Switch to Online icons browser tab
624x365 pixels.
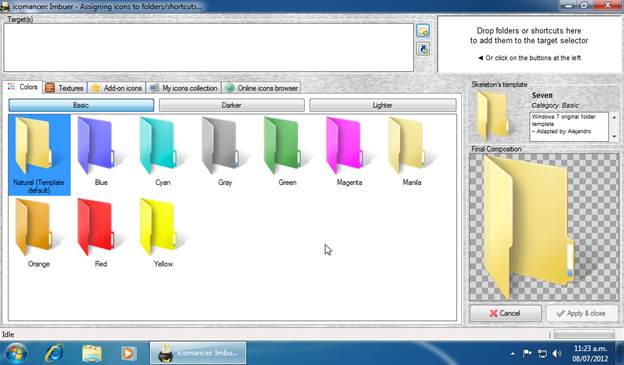coord(261,88)
